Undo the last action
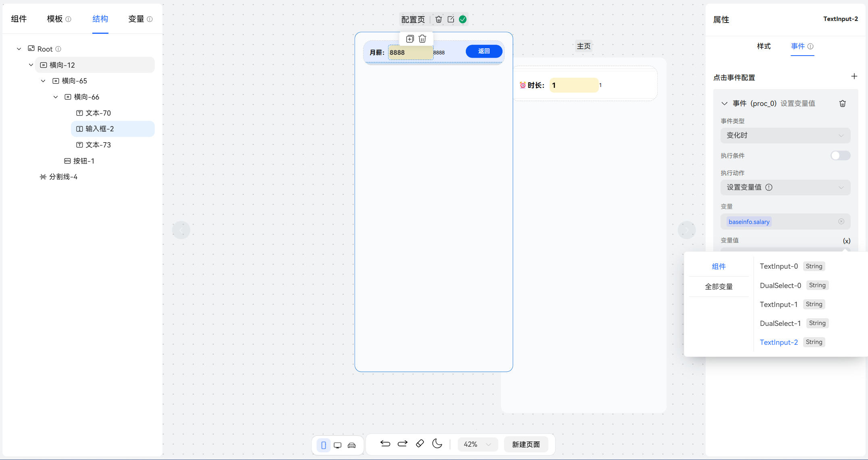This screenshot has height=460, width=868. [385, 443]
